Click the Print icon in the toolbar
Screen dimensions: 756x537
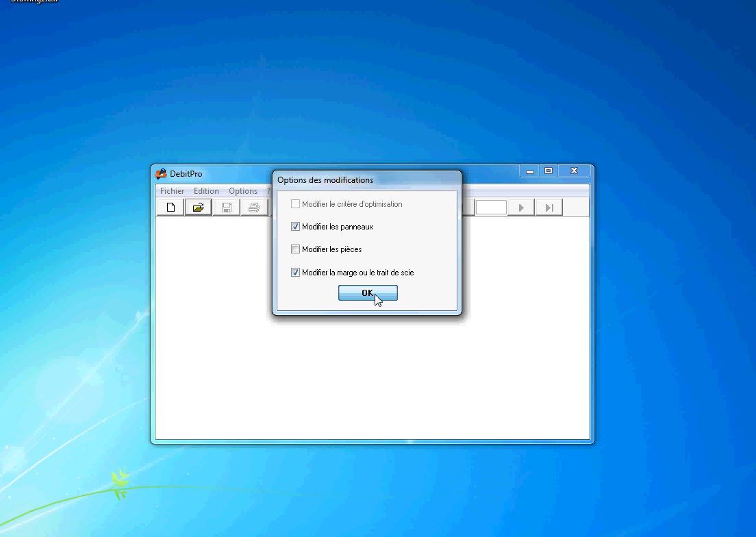[254, 208]
